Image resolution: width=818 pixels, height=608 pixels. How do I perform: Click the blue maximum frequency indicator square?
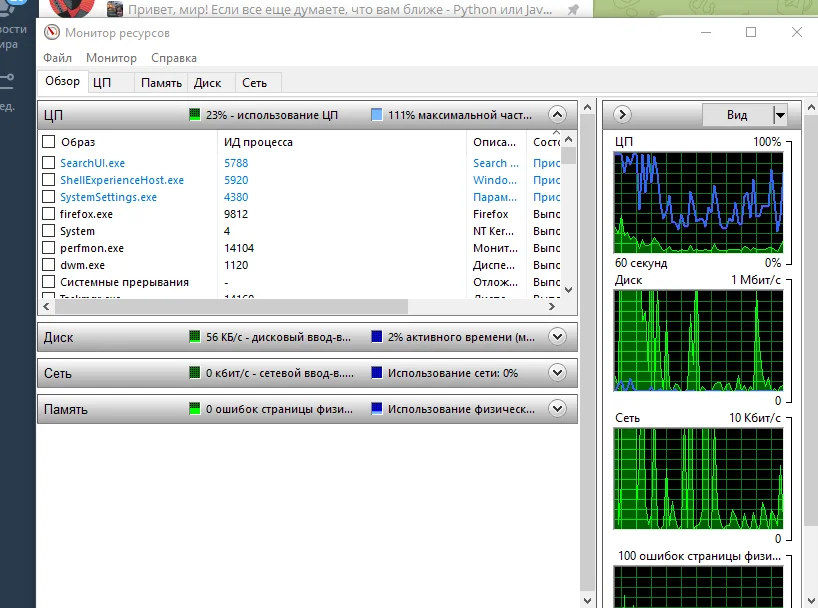click(376, 115)
